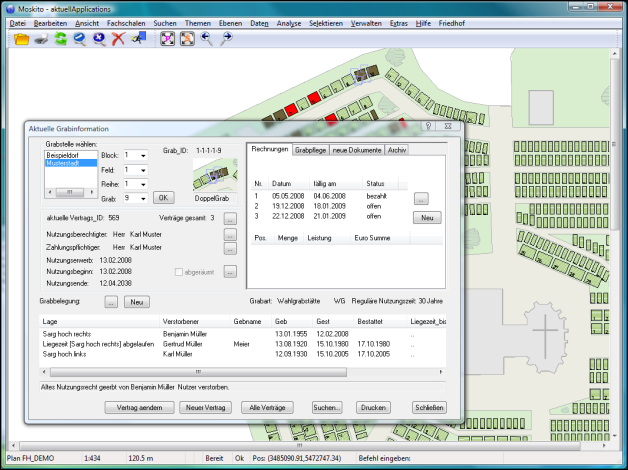The height and width of the screenshot is (470, 628).
Task: Click the Suchen... button
Action: click(x=327, y=408)
